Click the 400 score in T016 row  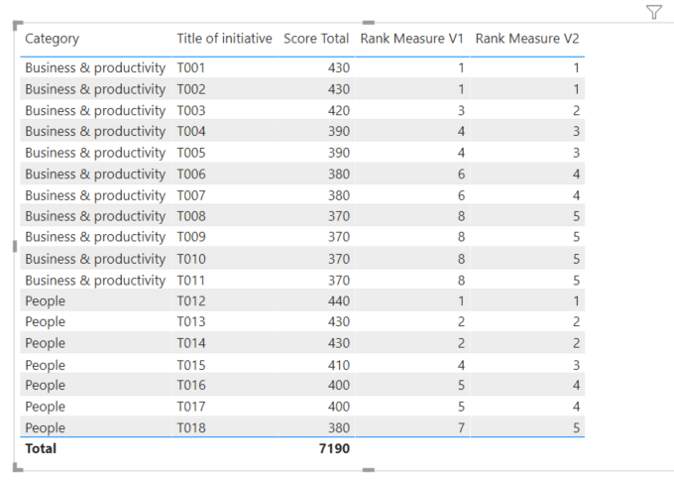[339, 385]
